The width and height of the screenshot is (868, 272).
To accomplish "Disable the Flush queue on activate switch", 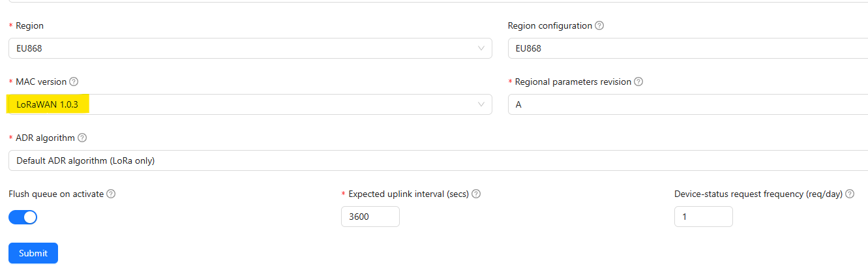I will tap(23, 217).
